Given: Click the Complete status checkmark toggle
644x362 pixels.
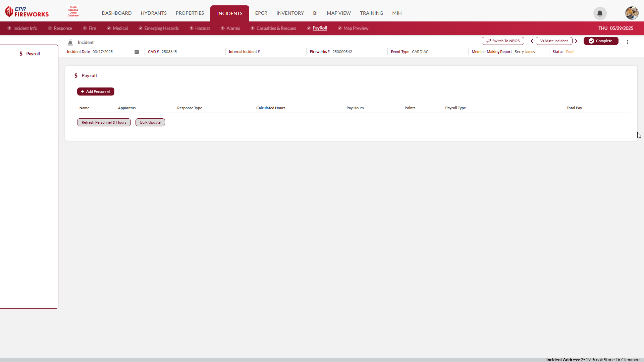Looking at the screenshot, I should tap(591, 41).
